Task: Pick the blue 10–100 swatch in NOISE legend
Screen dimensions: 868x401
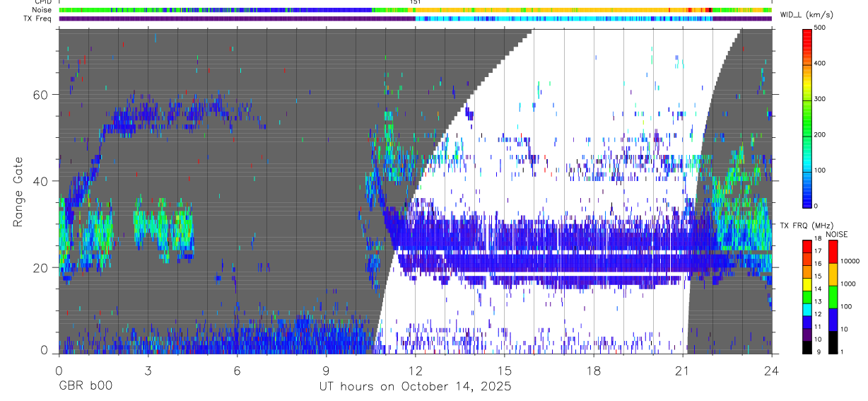Action: 833,320
